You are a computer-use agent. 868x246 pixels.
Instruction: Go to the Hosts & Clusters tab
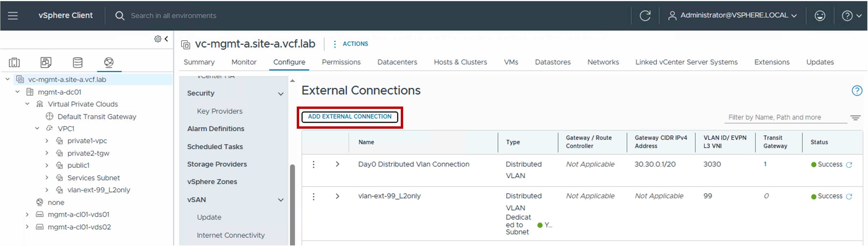[460, 62]
